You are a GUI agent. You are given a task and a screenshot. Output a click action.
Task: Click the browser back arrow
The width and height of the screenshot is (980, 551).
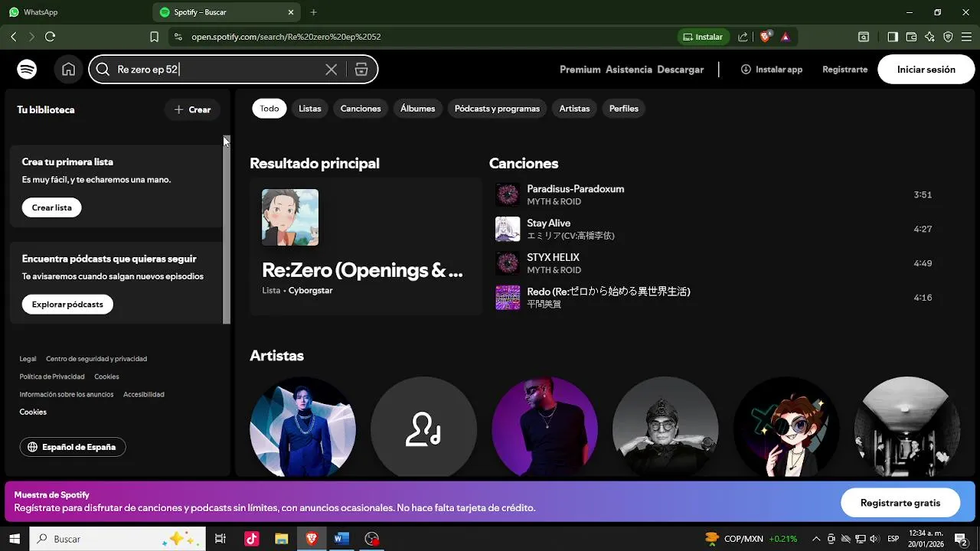(x=14, y=36)
